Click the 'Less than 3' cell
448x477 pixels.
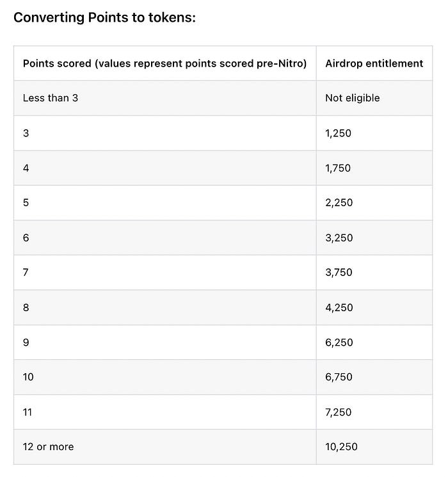(x=165, y=98)
